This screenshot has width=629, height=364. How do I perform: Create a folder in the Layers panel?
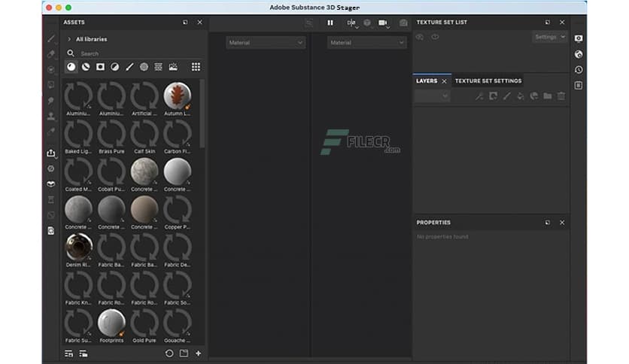(x=548, y=96)
